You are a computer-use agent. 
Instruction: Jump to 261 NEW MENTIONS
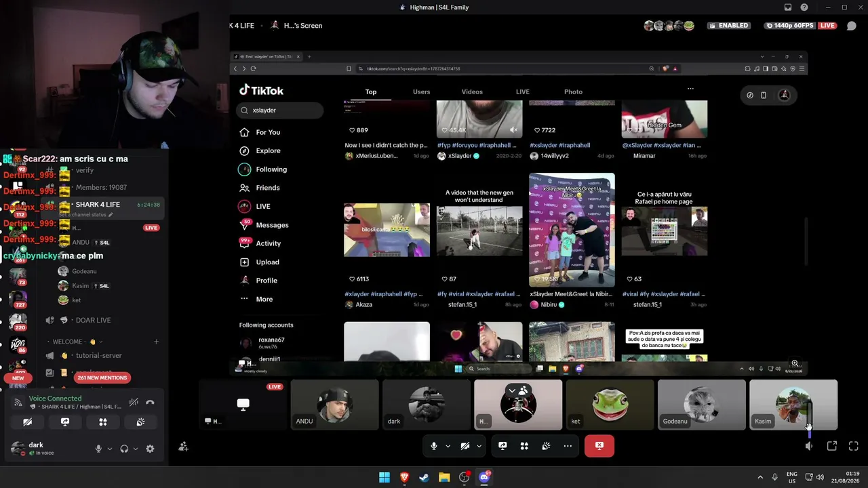102,378
